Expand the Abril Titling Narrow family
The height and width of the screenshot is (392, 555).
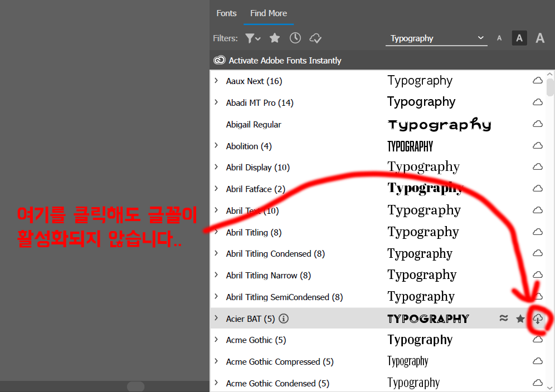[x=216, y=275]
